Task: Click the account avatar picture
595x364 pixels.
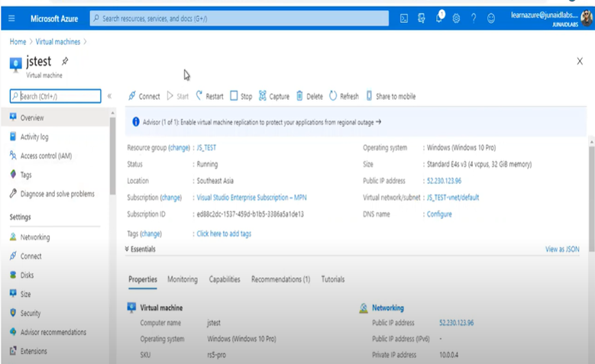Action: click(x=587, y=18)
